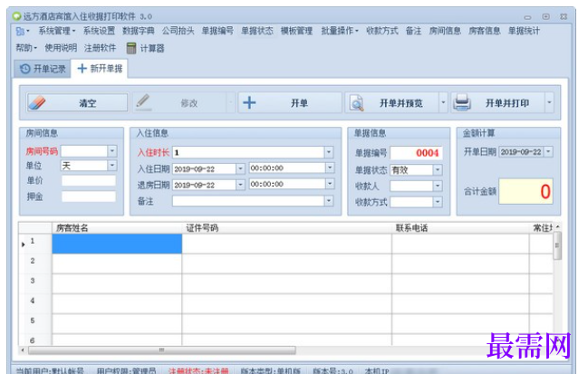Click the 开单 button

tap(290, 102)
